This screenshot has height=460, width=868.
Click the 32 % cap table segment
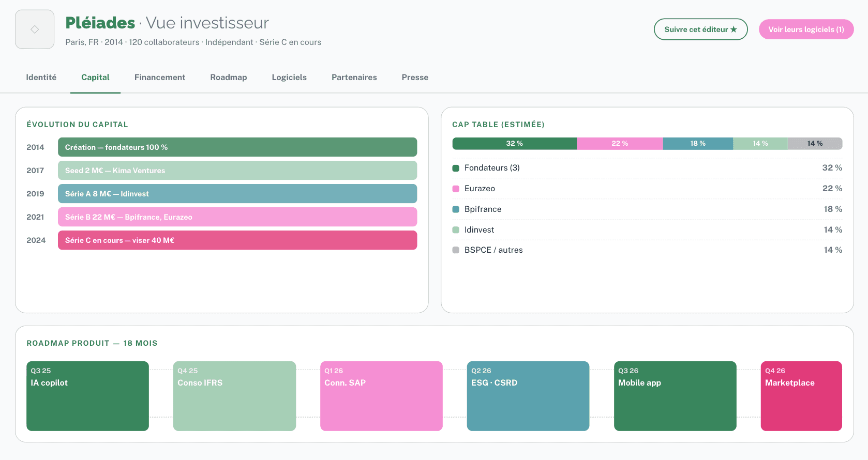514,144
